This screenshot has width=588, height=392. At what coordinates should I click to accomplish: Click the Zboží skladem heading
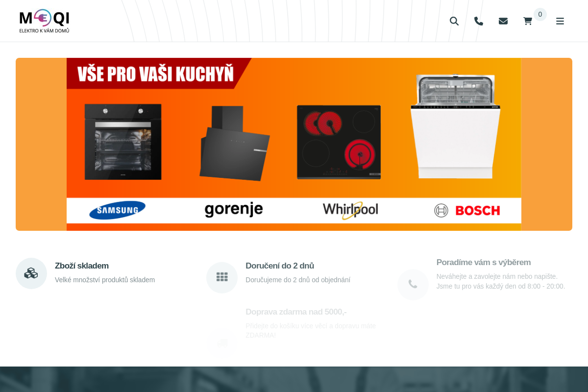[x=82, y=266]
